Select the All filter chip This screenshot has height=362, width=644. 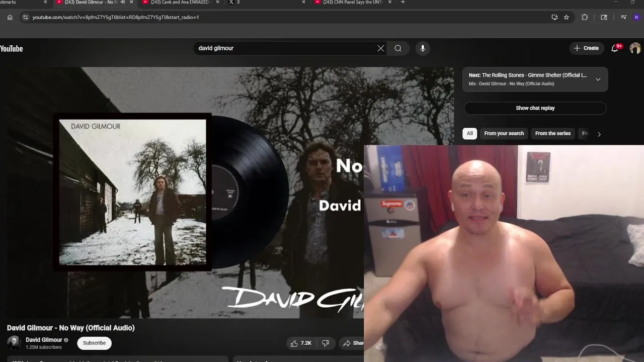coord(469,133)
